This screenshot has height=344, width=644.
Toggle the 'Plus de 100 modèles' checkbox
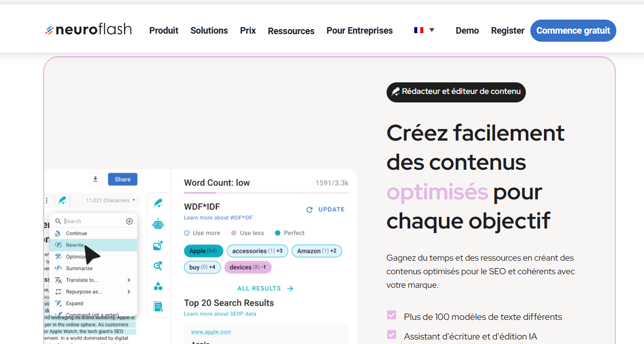coord(392,315)
